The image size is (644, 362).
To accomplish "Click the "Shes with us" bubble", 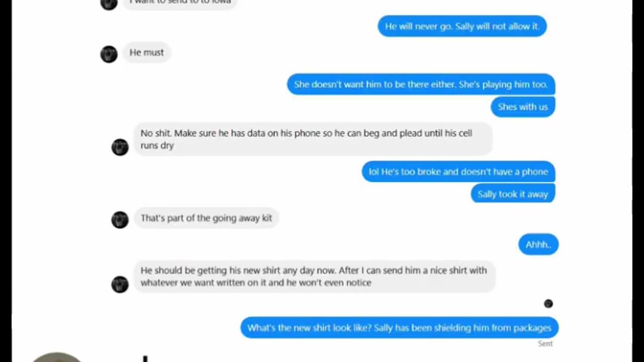I will (x=523, y=107).
